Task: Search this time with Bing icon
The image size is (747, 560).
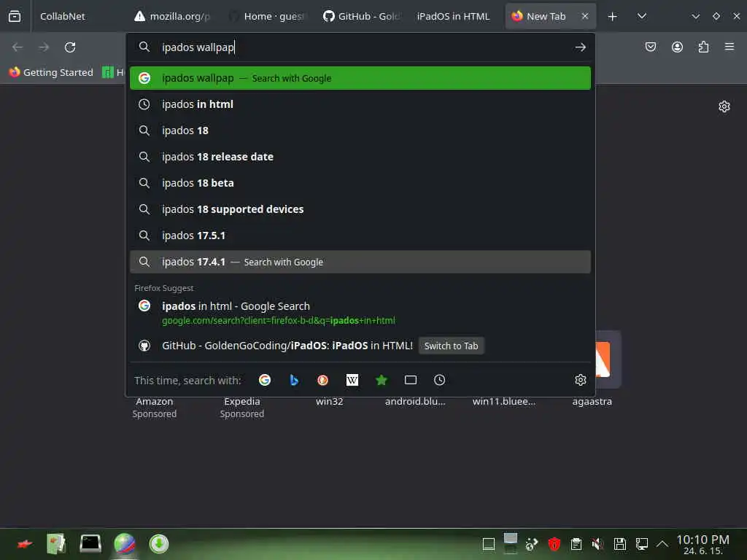Action: 294,380
